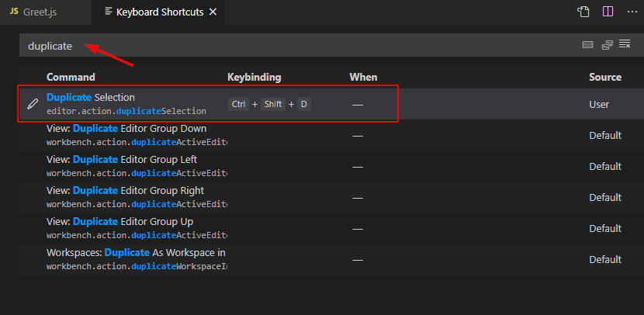The width and height of the screenshot is (644, 315).
Task: Toggle the Record Keys keyboard icon
Action: (587, 45)
